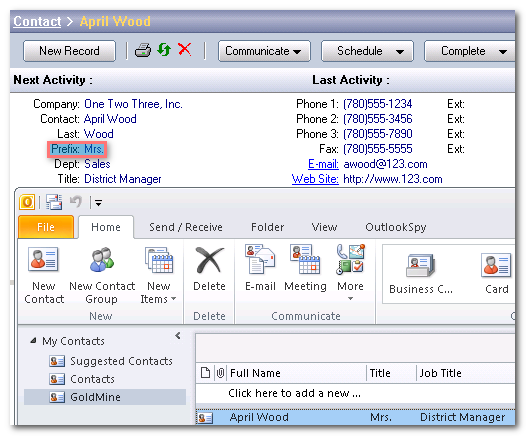Click the red X delete record icon

pos(185,49)
